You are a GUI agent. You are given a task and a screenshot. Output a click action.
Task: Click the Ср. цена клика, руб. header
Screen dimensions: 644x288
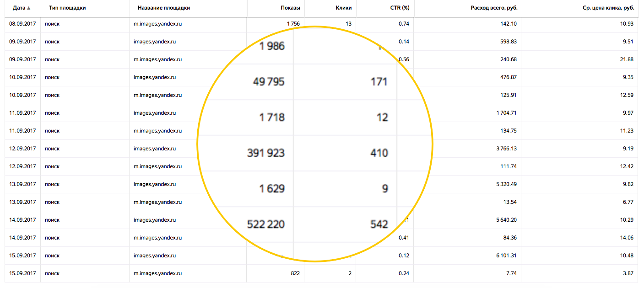605,8
